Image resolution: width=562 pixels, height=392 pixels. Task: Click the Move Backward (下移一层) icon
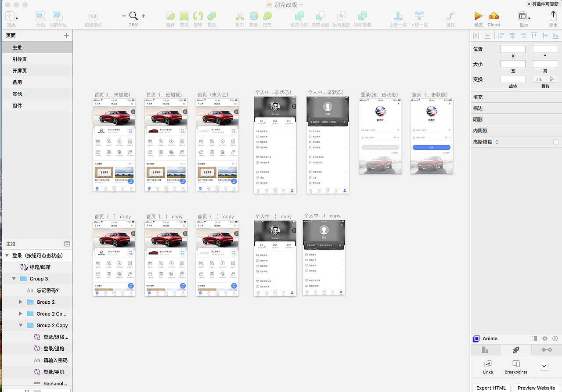(419, 16)
